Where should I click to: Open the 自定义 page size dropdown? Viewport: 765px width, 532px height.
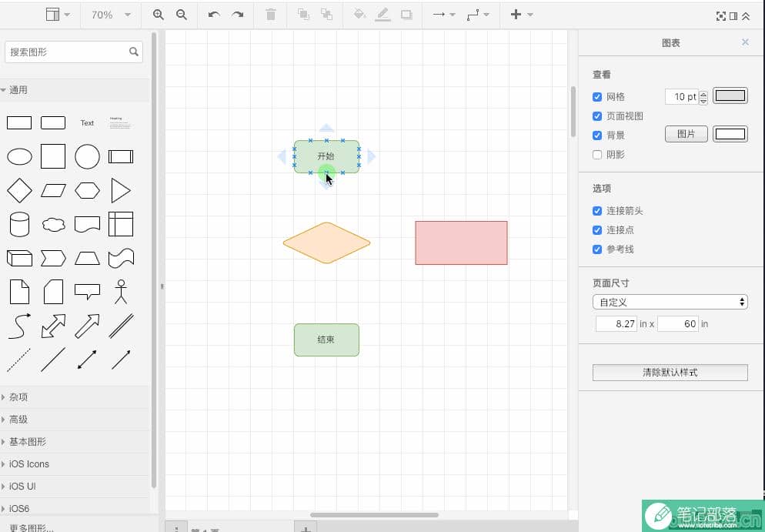[x=670, y=302]
